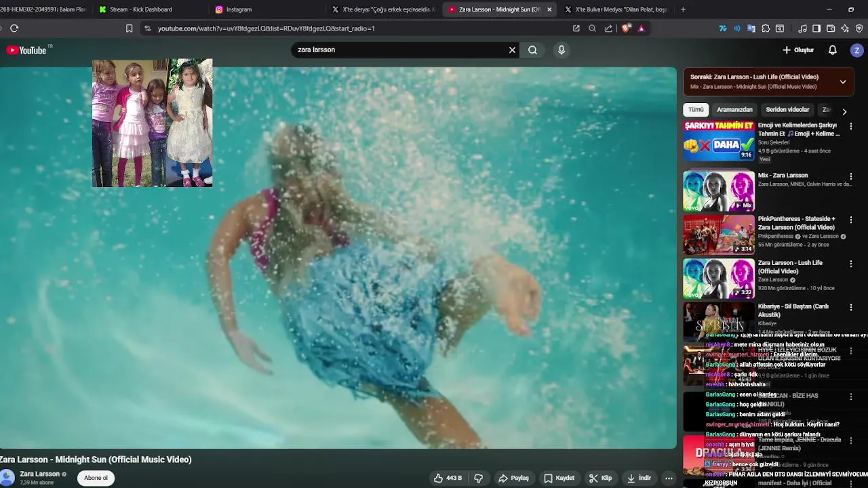Switch to Instagram tab

click(239, 9)
